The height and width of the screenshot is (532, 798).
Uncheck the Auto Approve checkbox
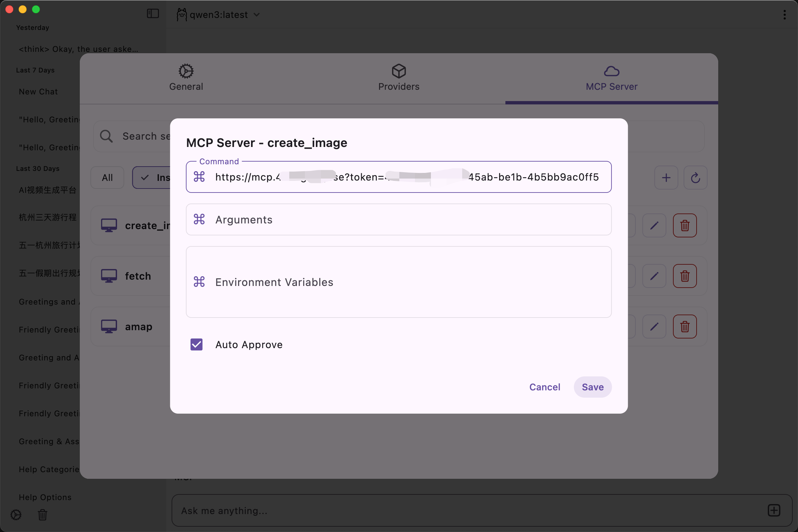pyautogui.click(x=197, y=344)
